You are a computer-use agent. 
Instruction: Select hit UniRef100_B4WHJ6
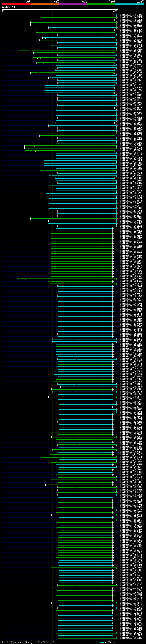coord(131,67)
